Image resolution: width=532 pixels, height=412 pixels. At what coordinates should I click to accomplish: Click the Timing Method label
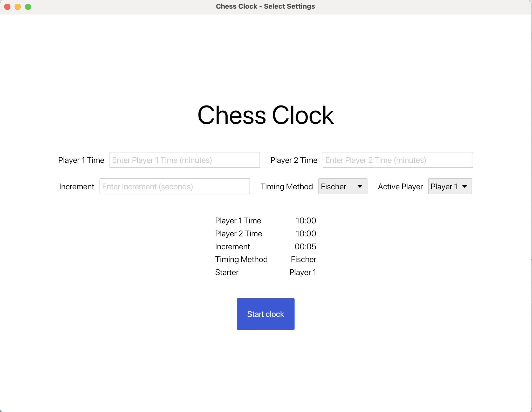(287, 187)
